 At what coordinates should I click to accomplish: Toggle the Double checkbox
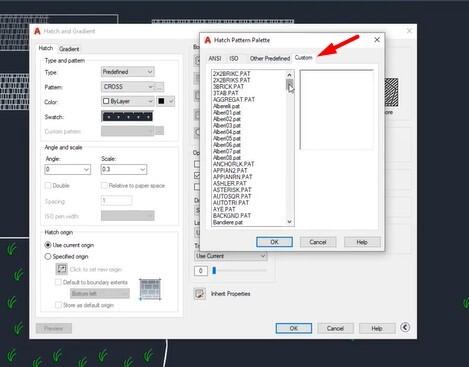(48, 185)
